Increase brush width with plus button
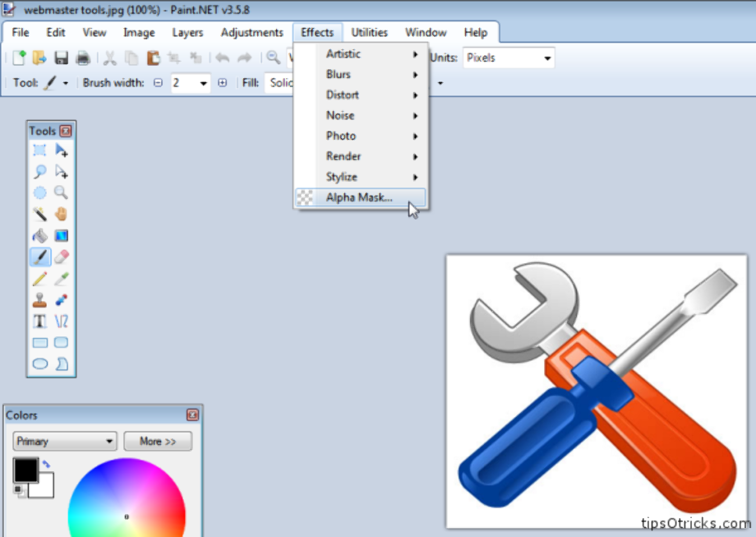This screenshot has width=756, height=537. click(222, 83)
